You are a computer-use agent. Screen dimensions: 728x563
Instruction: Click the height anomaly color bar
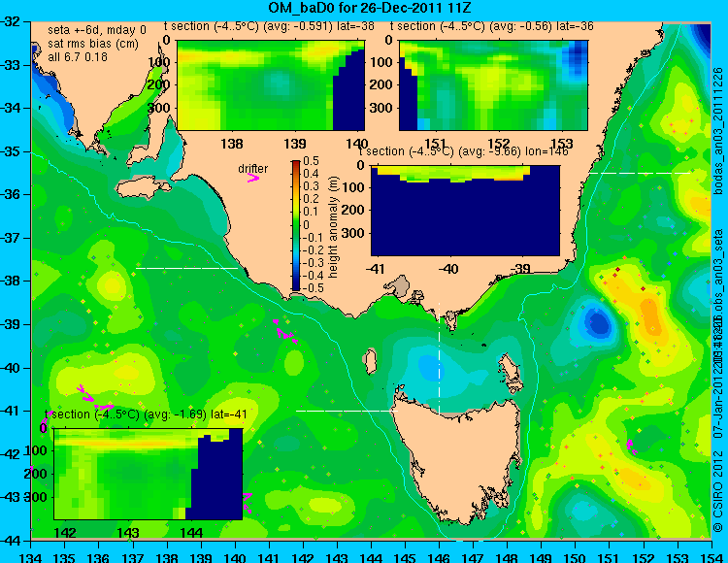tap(296, 225)
